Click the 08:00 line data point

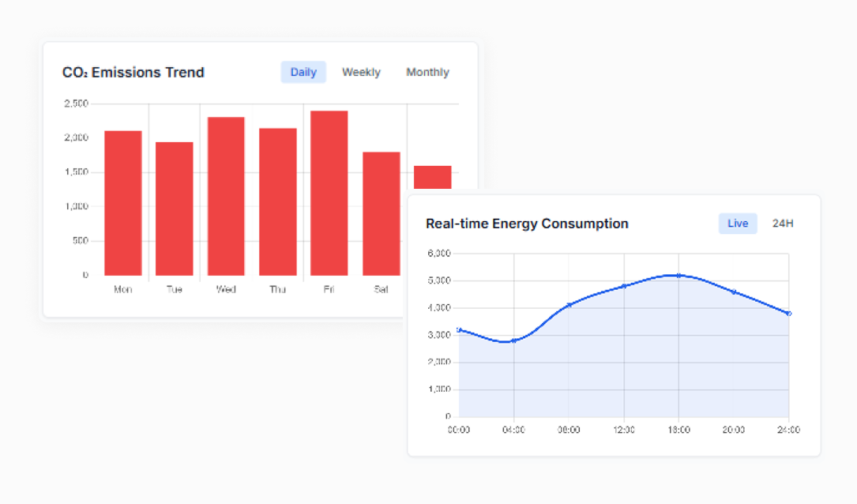click(569, 305)
